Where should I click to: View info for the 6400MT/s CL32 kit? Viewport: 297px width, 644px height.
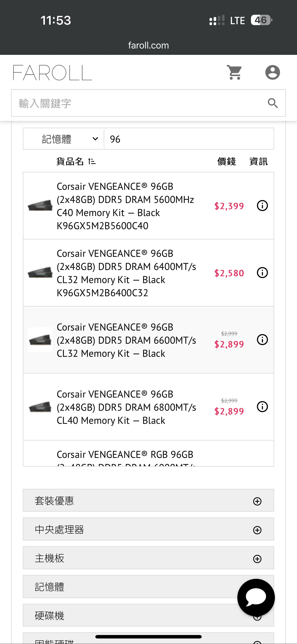point(262,273)
